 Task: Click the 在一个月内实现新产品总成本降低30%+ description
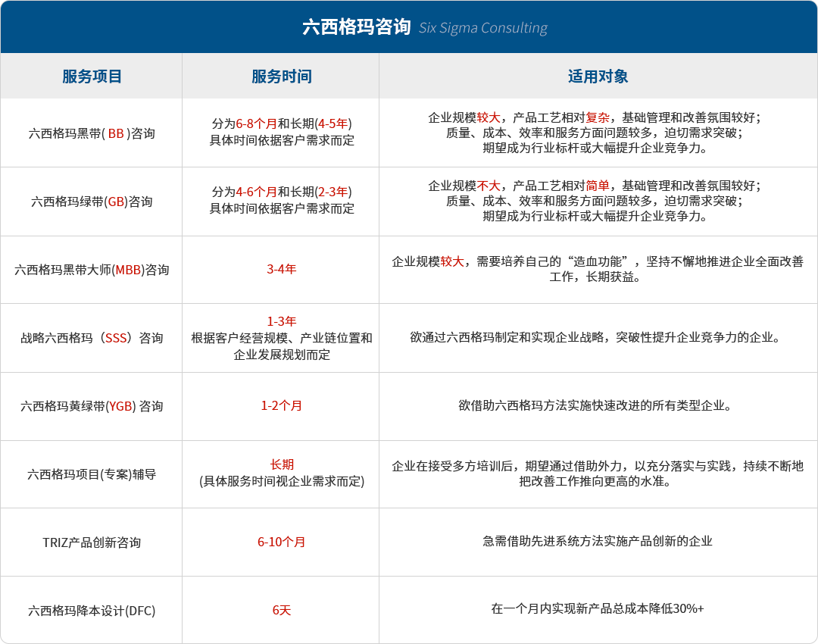pos(598,609)
